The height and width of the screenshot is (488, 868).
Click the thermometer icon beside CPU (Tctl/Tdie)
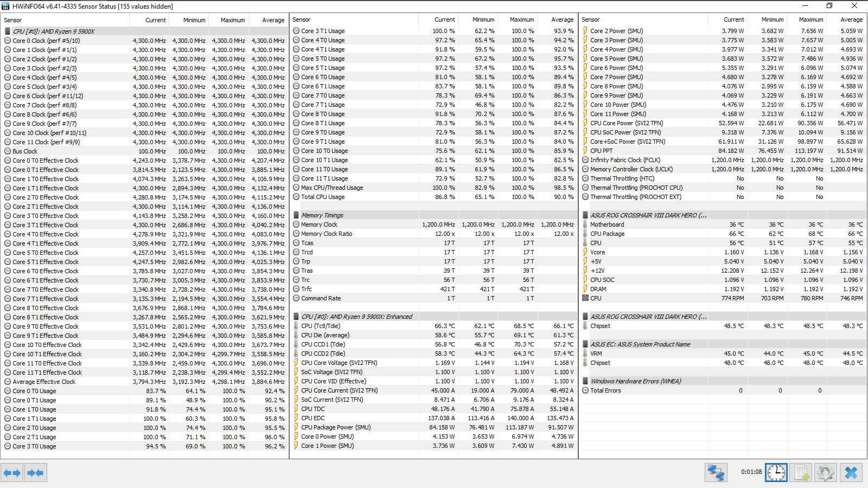[296, 326]
